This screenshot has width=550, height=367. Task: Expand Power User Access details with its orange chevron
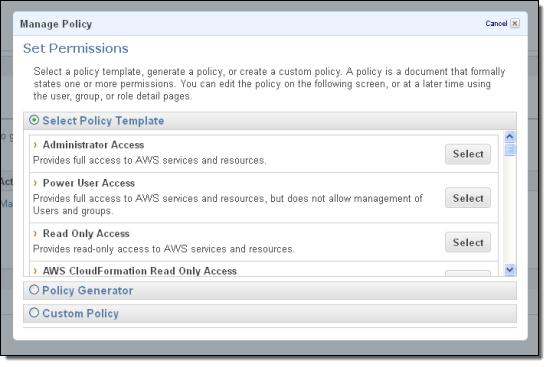pyautogui.click(x=35, y=183)
